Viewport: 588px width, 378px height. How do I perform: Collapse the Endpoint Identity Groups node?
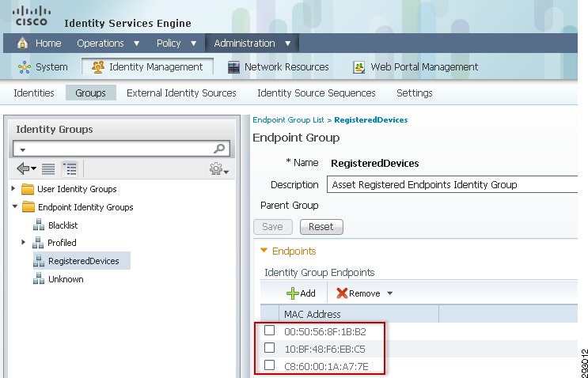pyautogui.click(x=14, y=206)
